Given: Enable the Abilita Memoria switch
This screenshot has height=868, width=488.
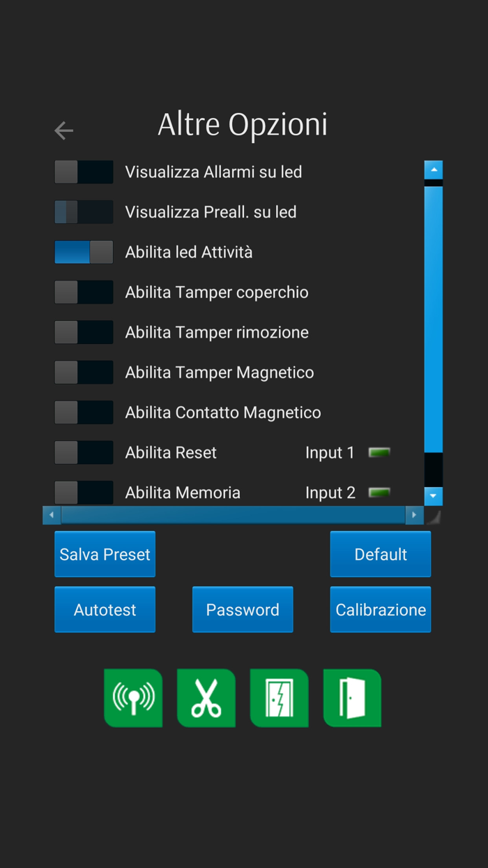Looking at the screenshot, I should (x=84, y=492).
